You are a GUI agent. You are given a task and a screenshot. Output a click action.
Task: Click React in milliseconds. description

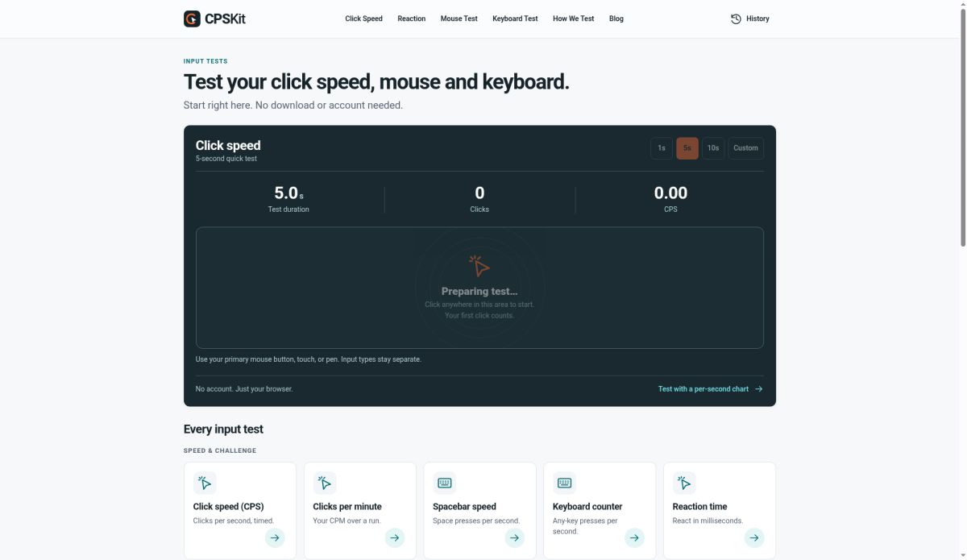tap(708, 521)
